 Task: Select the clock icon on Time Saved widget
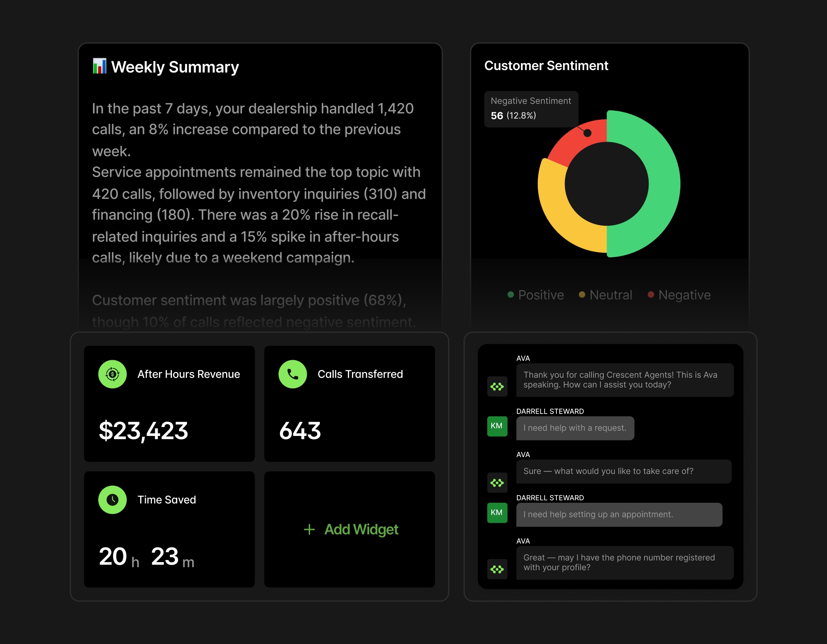[x=112, y=499]
